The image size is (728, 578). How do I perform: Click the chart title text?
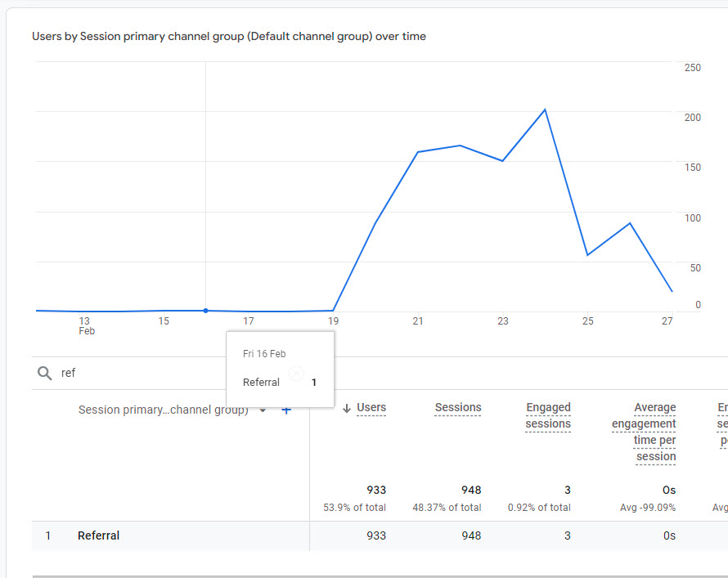229,36
